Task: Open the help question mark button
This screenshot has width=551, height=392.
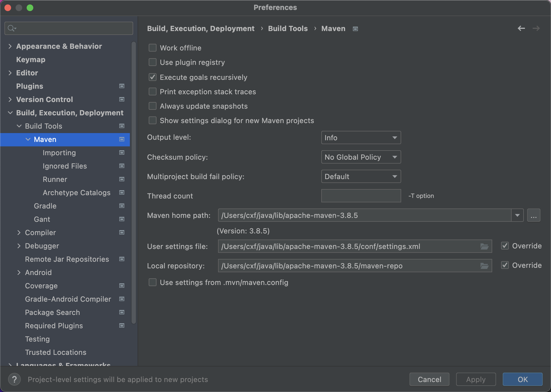Action: tap(14, 379)
